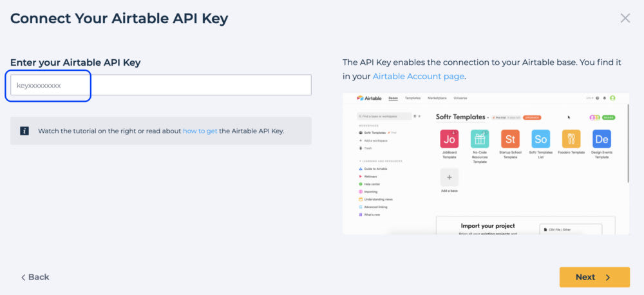
Task: Open Trash in the tutorial sidebar
Action: click(365, 148)
